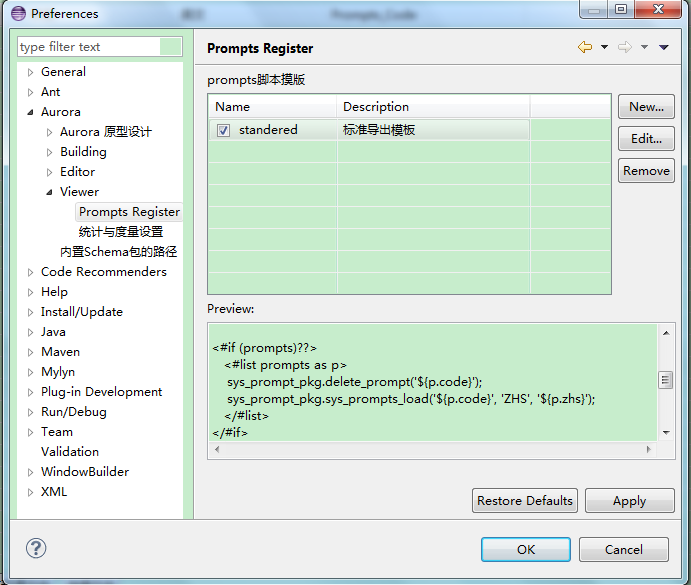691x585 pixels.
Task: Remove the selected template
Action: coord(646,171)
